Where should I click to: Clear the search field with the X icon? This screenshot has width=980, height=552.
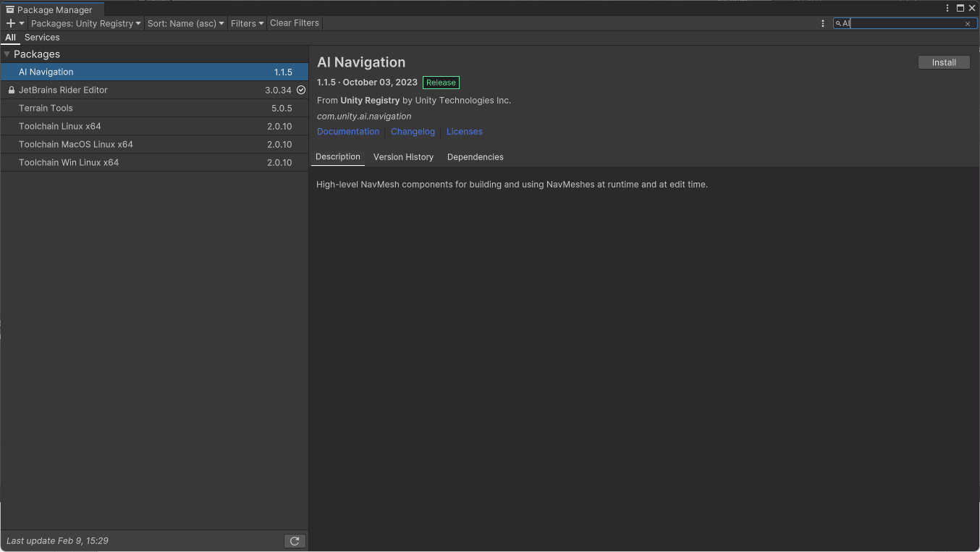pos(968,24)
